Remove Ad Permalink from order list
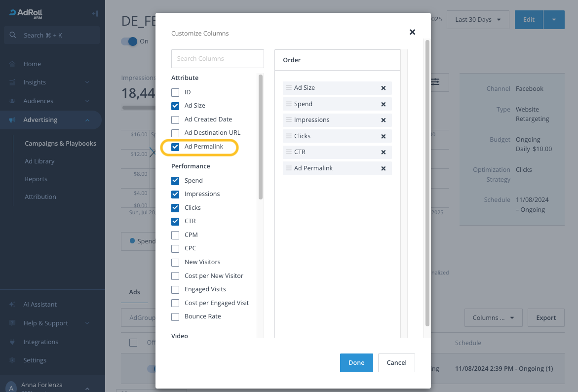Viewport: 578px width, 392px height. click(383, 168)
